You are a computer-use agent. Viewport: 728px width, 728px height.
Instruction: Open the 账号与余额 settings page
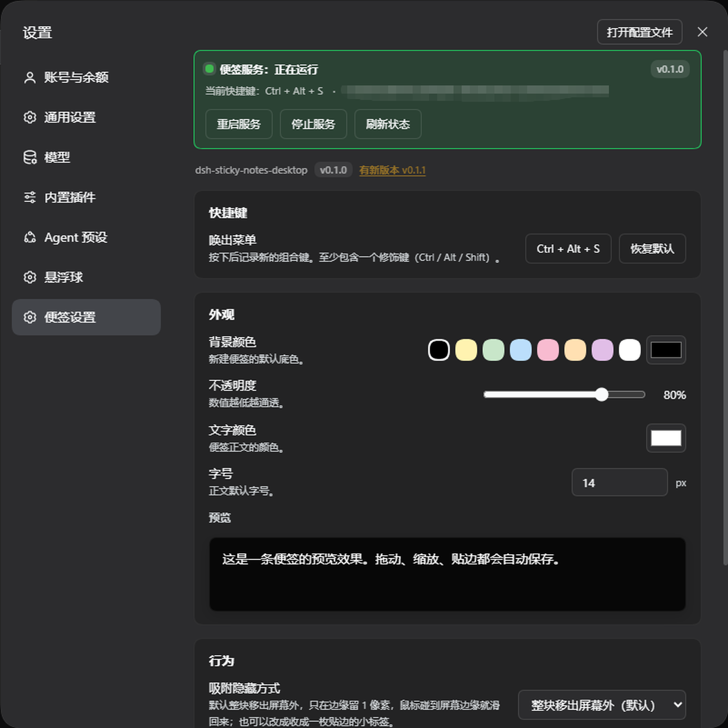[86, 77]
